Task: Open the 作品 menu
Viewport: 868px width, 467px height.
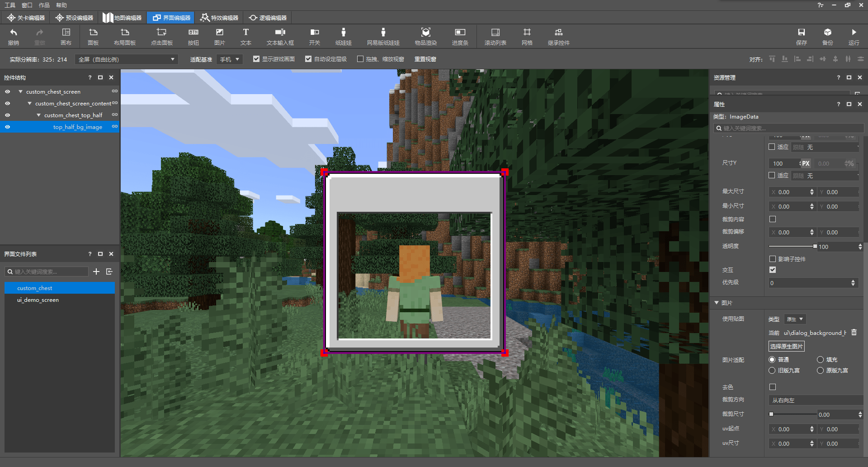Action: (x=44, y=5)
